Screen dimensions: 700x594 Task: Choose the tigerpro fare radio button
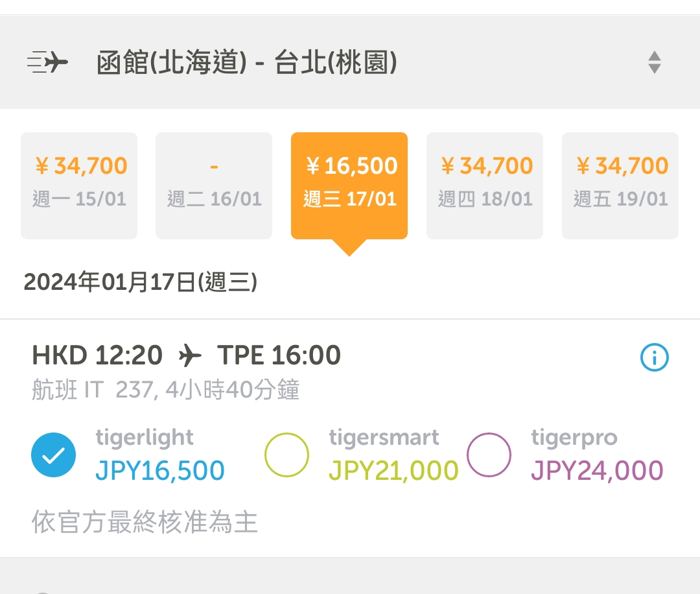(x=489, y=455)
